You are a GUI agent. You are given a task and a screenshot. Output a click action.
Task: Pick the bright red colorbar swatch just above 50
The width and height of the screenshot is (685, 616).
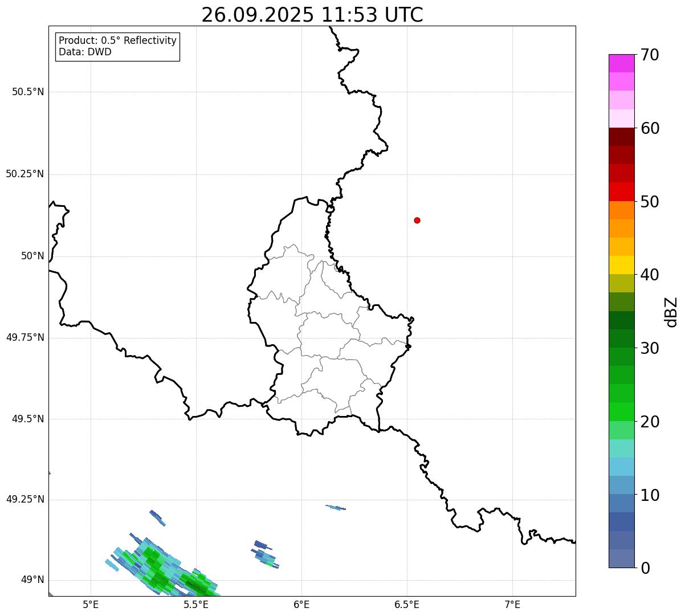(x=621, y=191)
